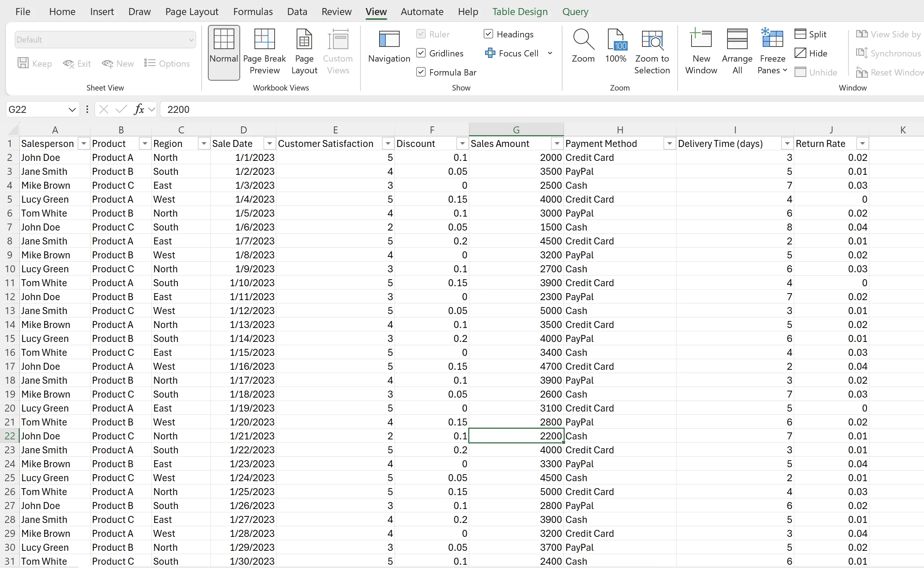The image size is (924, 568).
Task: Open a New Window
Action: click(701, 51)
